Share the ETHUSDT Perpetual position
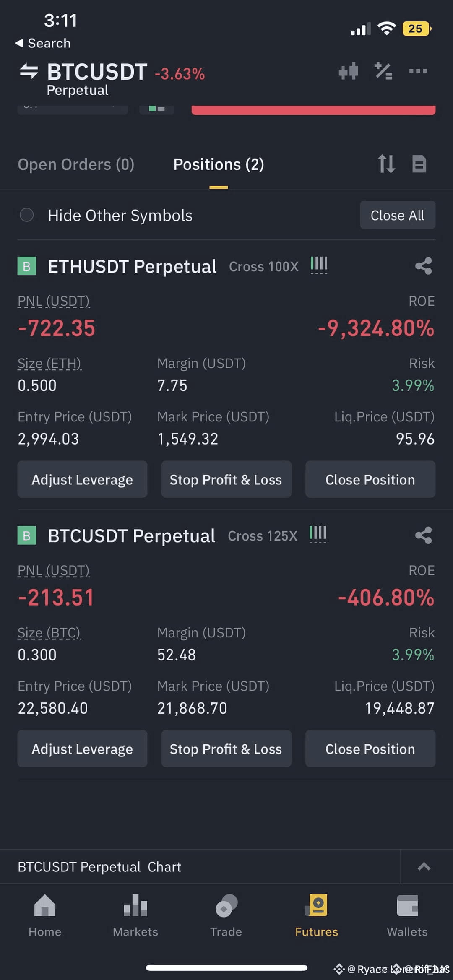This screenshot has width=453, height=980. (x=423, y=266)
